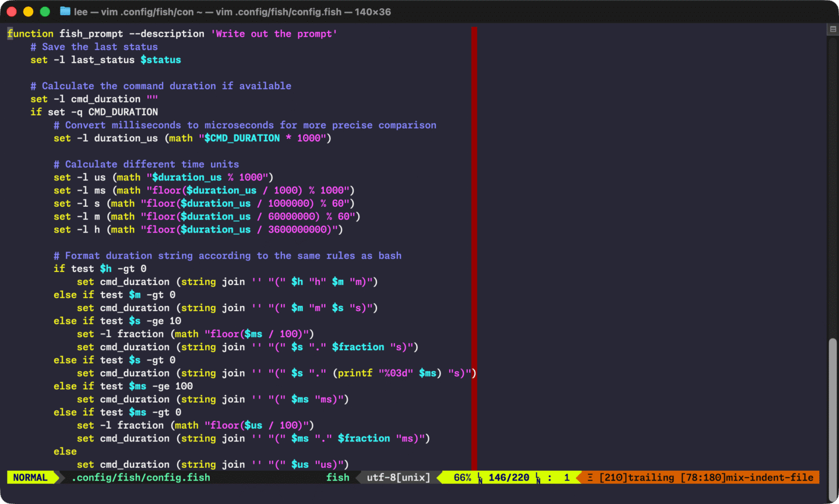Click the yellow minimize window button

click(28, 12)
